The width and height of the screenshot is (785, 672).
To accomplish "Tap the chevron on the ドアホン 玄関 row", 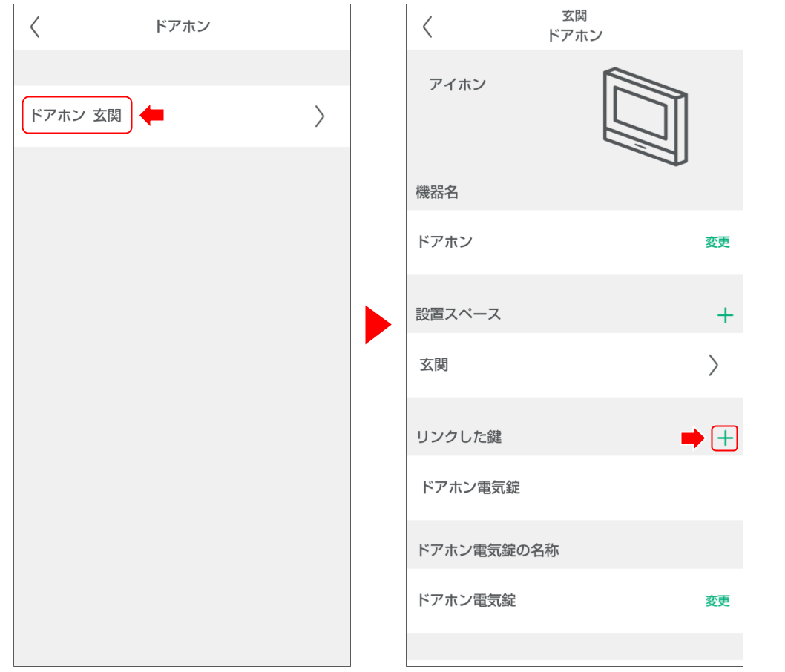I will point(319,116).
